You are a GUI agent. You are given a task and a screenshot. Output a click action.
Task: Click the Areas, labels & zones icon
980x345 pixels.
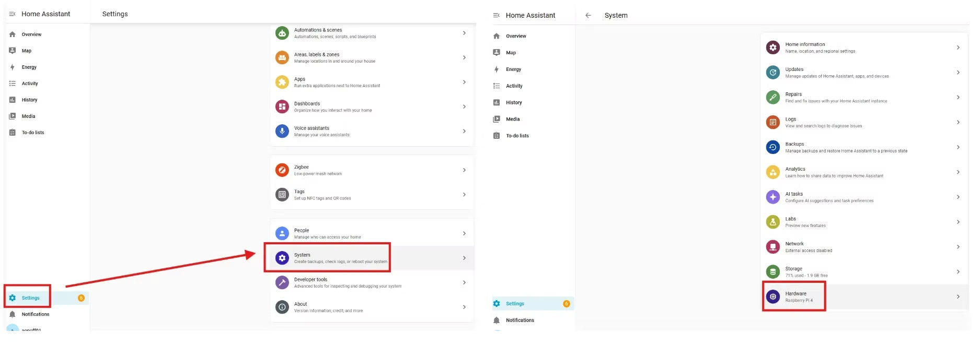[282, 57]
